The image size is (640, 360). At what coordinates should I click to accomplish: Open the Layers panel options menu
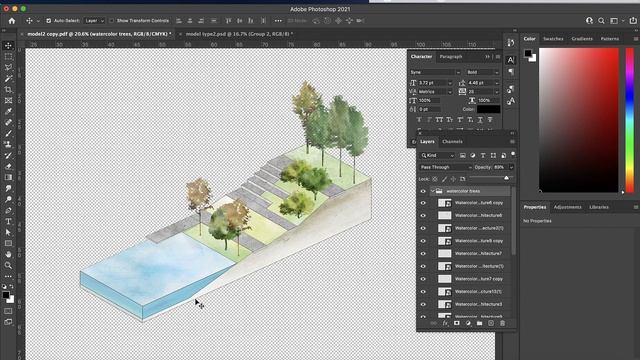tap(512, 142)
